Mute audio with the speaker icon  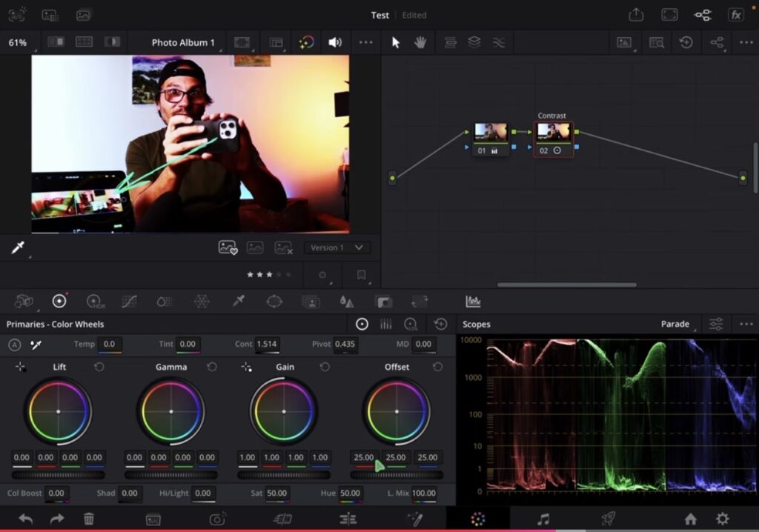pos(335,42)
